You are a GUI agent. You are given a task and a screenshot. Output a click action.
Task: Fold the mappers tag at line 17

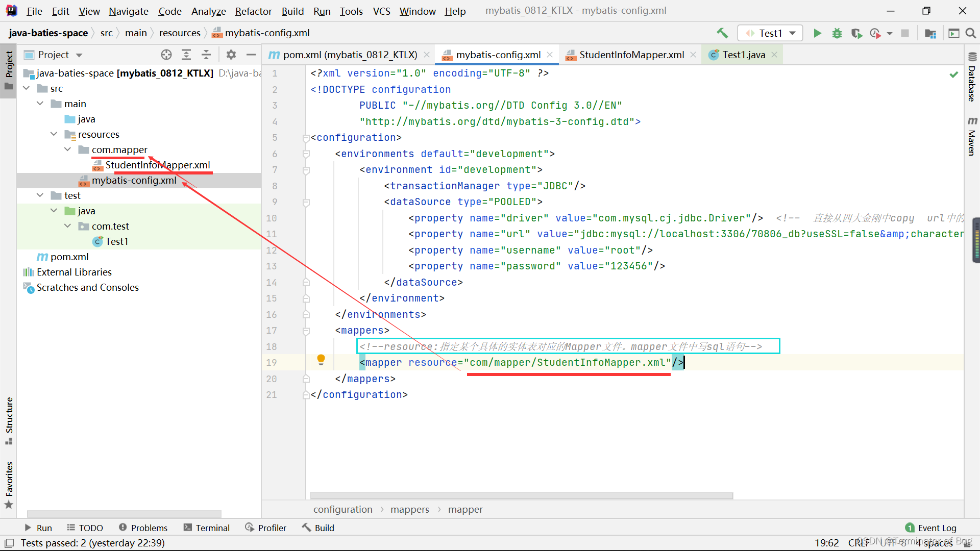click(x=306, y=331)
